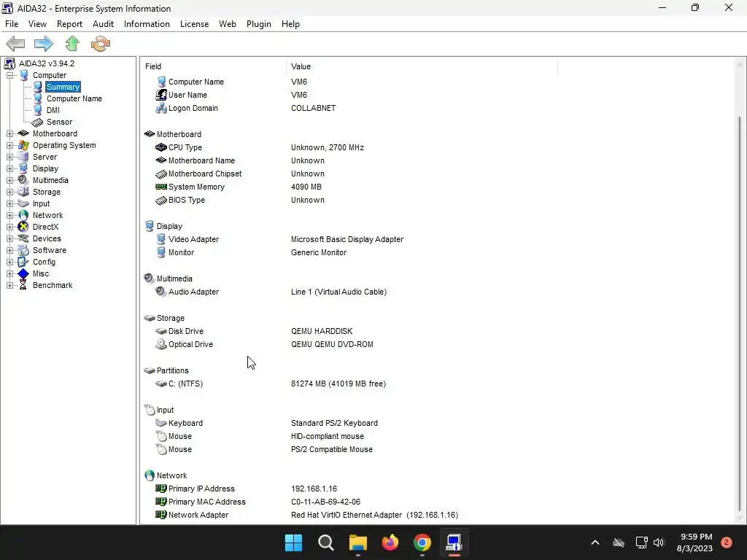Image resolution: width=747 pixels, height=560 pixels.
Task: Expand the Motherboard tree node
Action: pos(9,134)
